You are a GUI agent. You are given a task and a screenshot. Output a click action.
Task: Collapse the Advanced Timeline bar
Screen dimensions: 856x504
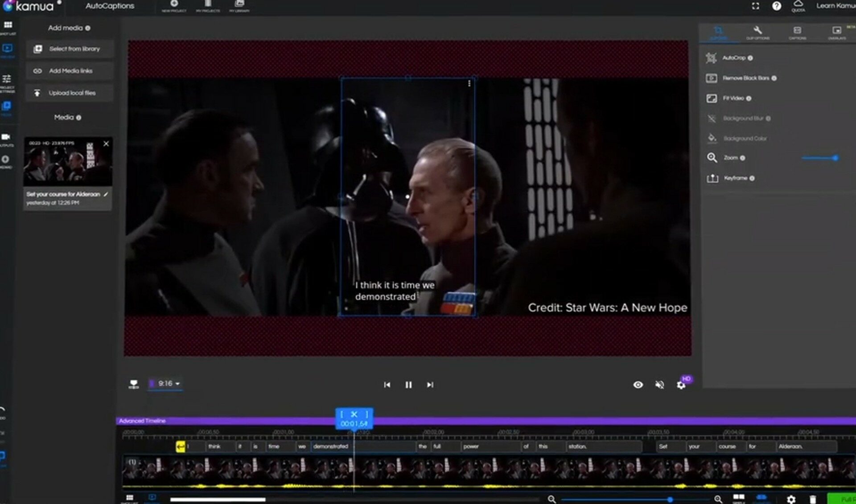(141, 420)
